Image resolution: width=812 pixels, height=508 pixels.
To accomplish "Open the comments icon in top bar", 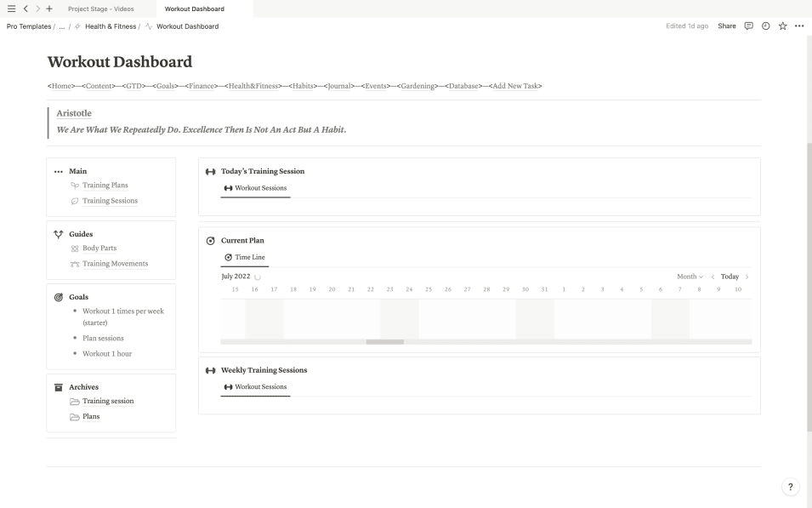I will click(x=749, y=26).
